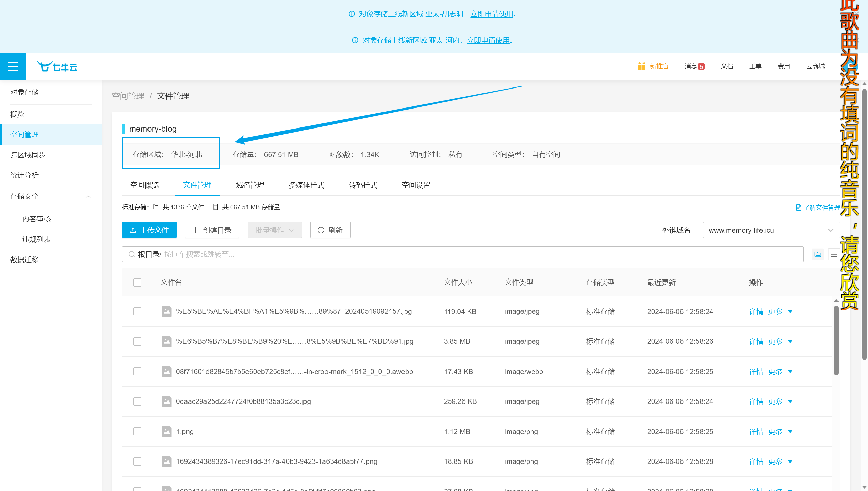
Task: Click message badge showing 5
Action: point(701,67)
